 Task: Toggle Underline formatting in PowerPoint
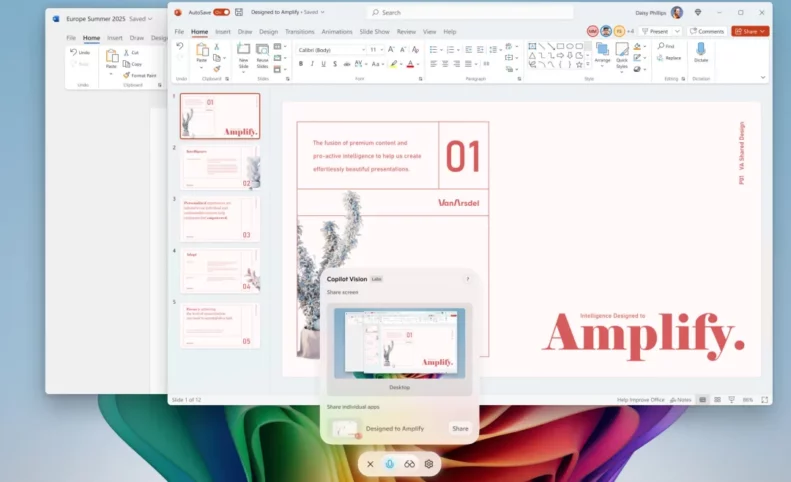pos(323,64)
